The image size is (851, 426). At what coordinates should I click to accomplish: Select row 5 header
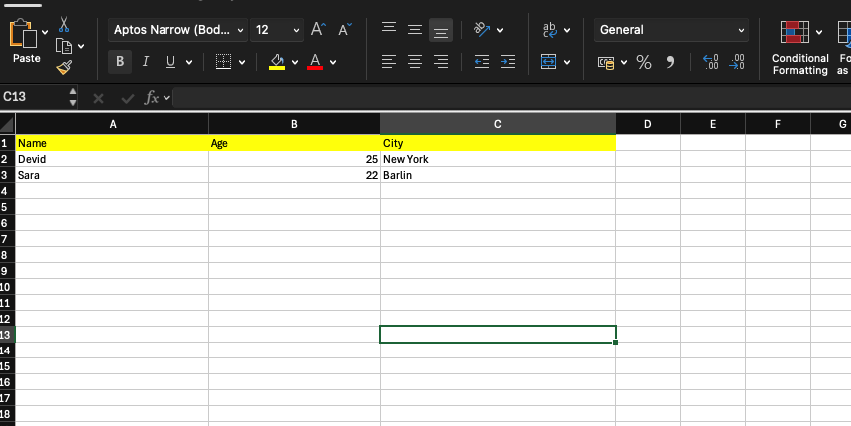(6, 206)
